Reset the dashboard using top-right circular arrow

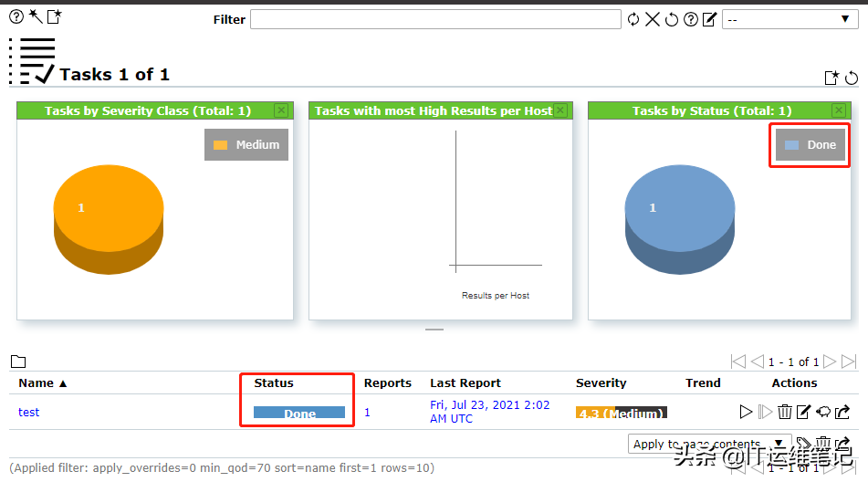(852, 79)
